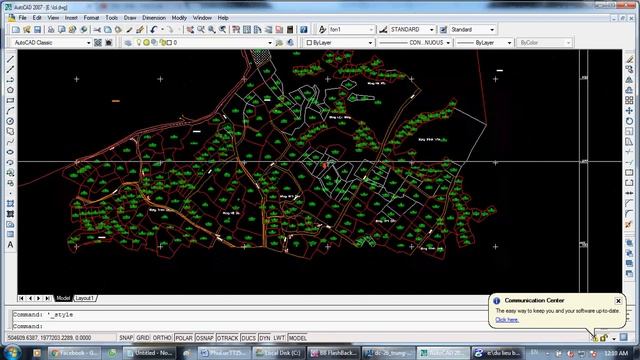Switch to the Layout1 tab
640x360 pixels.
[x=85, y=298]
